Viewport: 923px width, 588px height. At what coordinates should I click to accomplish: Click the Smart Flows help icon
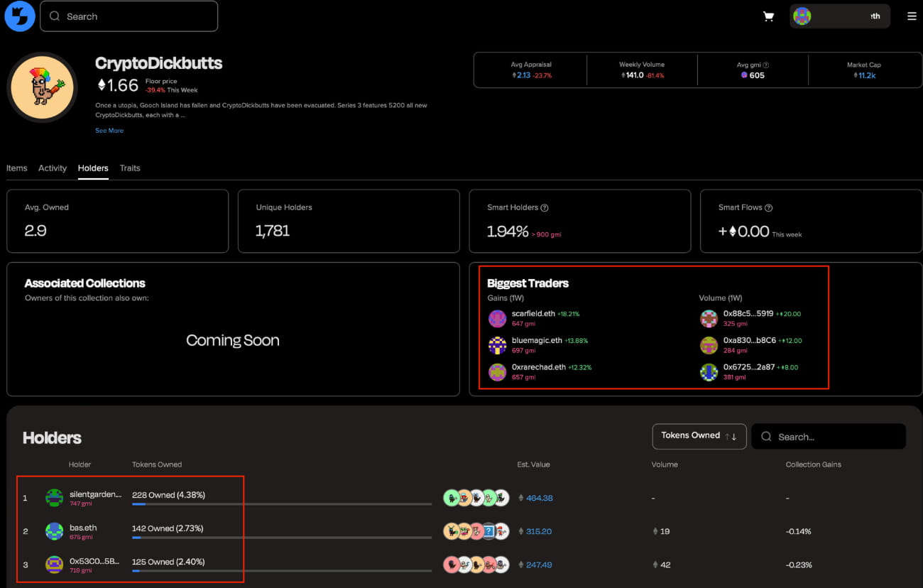[x=768, y=208]
